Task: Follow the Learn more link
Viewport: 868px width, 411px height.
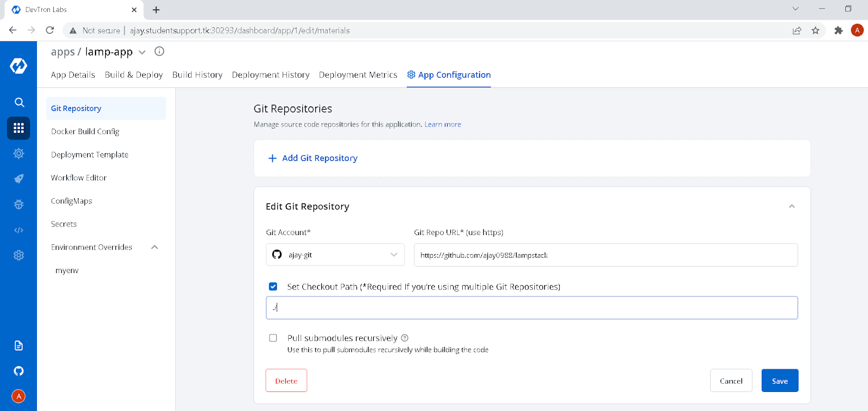Action: (443, 124)
